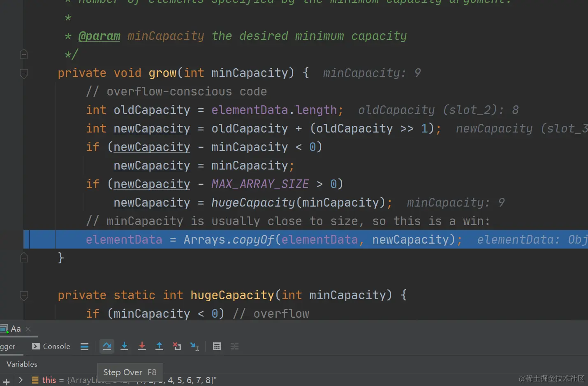Collapse the hugeCapacity method fold arrow
The height and width of the screenshot is (386, 588).
[23, 296]
